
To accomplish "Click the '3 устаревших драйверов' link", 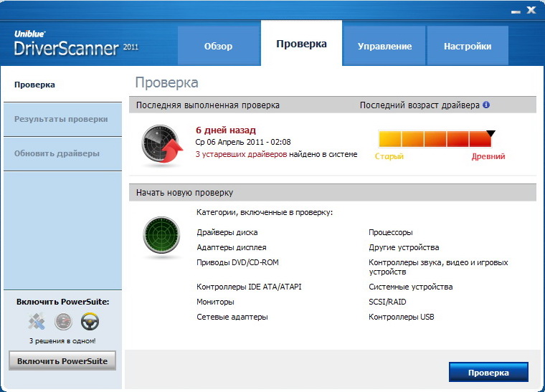I will point(241,154).
